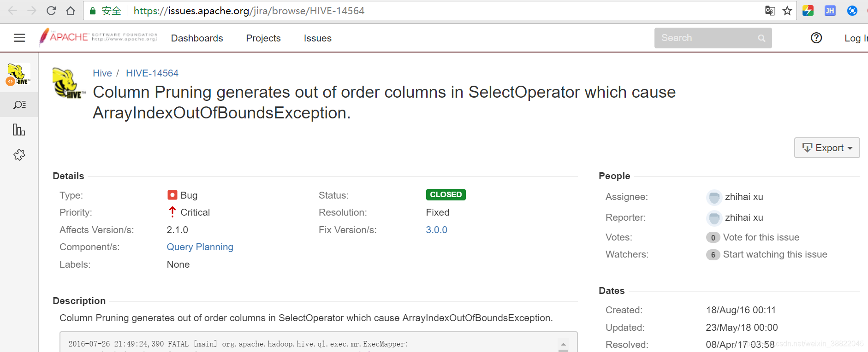
Task: Click the Fixed resolution value
Action: (x=438, y=212)
